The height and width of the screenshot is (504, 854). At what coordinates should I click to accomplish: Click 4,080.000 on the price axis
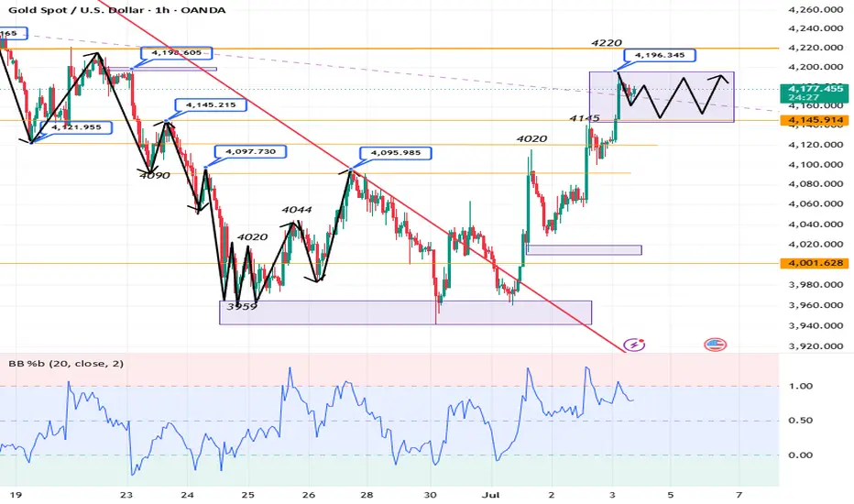[816, 183]
